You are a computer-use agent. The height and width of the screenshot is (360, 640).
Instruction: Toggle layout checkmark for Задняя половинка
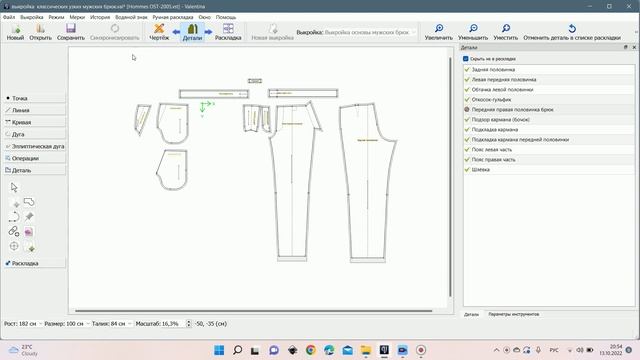[467, 69]
